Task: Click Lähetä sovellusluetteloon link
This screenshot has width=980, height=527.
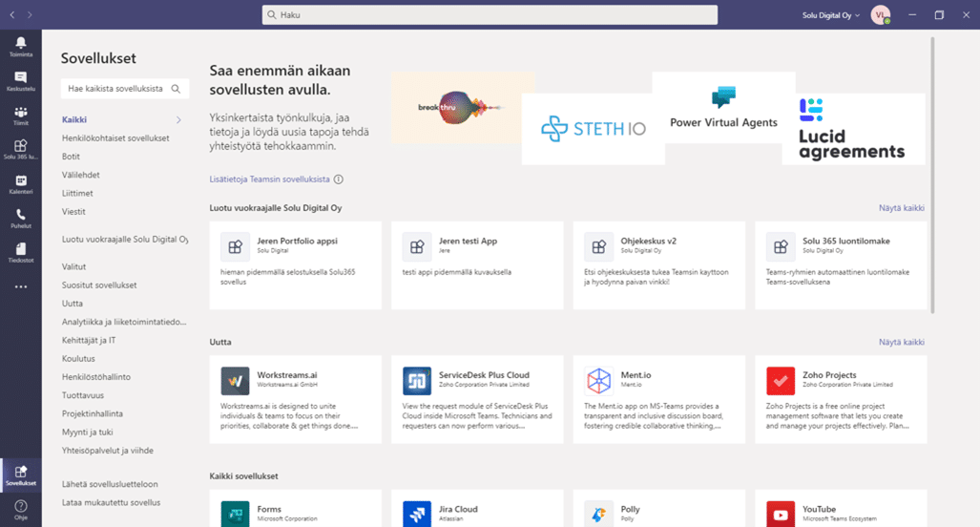Action: coord(110,484)
